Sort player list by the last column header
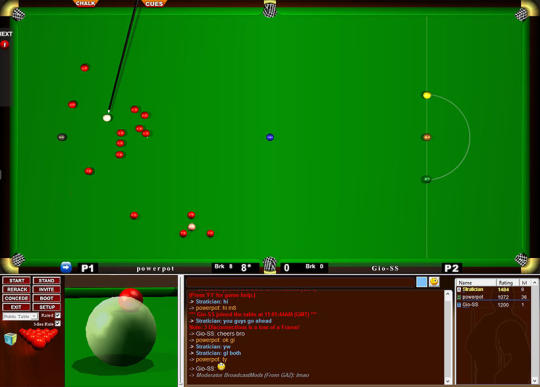Screen dimensions: 540x387 tap(525, 283)
